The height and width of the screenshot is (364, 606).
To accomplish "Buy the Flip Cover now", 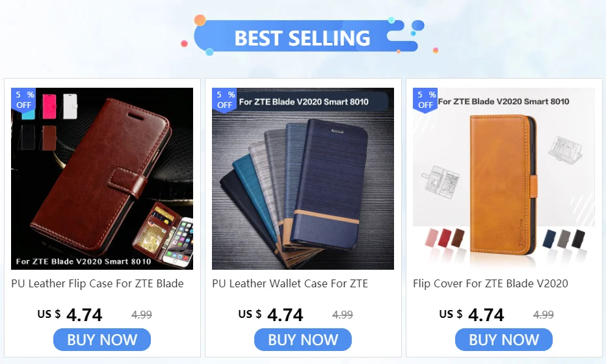I will click(504, 340).
